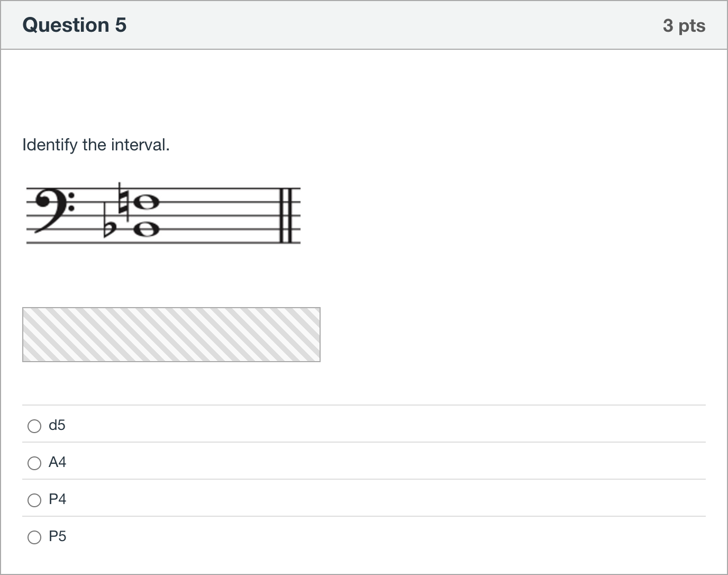Click the natural accidental sign
This screenshot has width=728, height=575.
point(124,202)
